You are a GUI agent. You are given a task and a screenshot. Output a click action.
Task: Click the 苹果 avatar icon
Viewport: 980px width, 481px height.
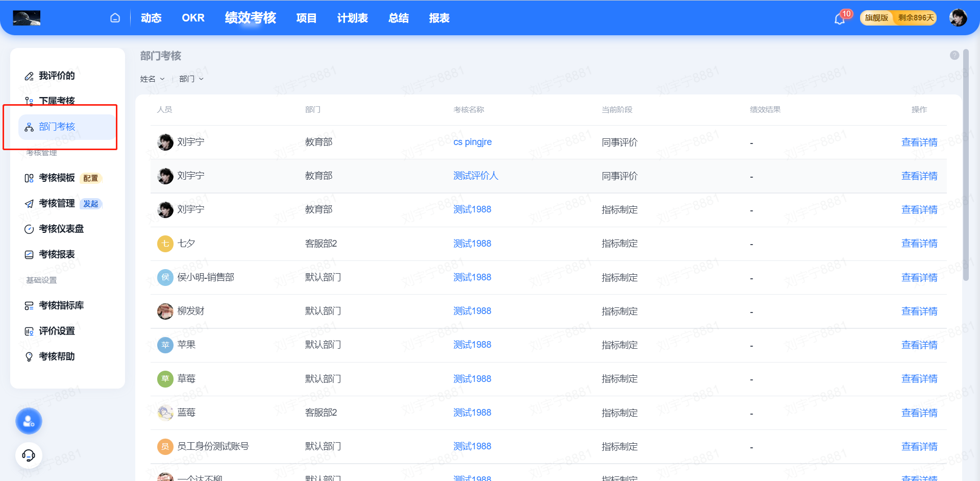point(165,345)
